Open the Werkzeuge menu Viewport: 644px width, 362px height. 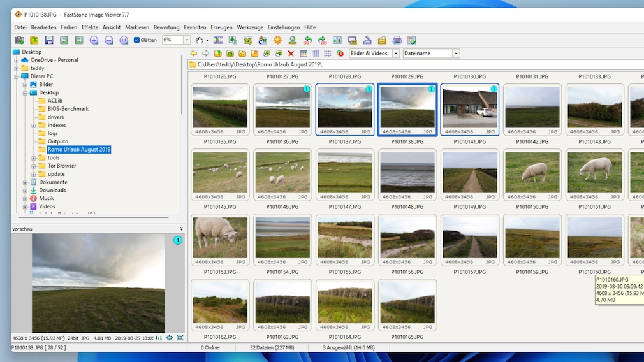(250, 27)
